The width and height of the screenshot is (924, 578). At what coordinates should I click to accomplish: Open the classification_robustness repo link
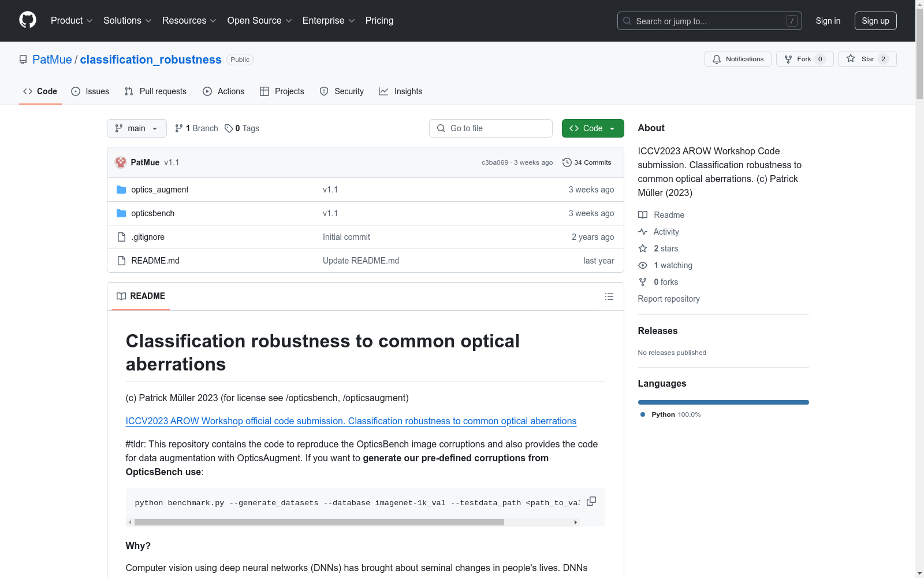pyautogui.click(x=151, y=60)
